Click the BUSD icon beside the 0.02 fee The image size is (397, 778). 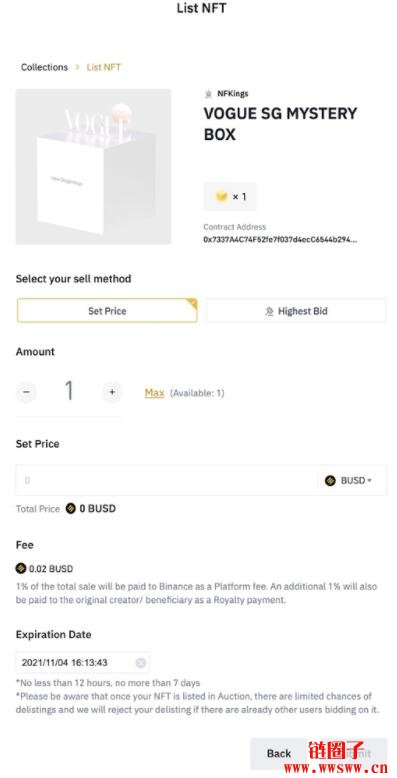(21, 569)
